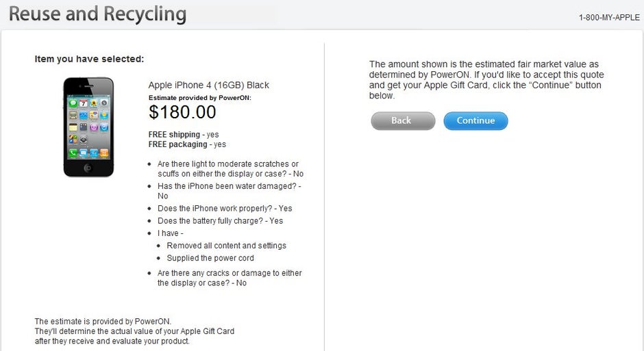Image resolution: width=644 pixels, height=351 pixels.
Task: Click the gray Back button
Action: [403, 120]
